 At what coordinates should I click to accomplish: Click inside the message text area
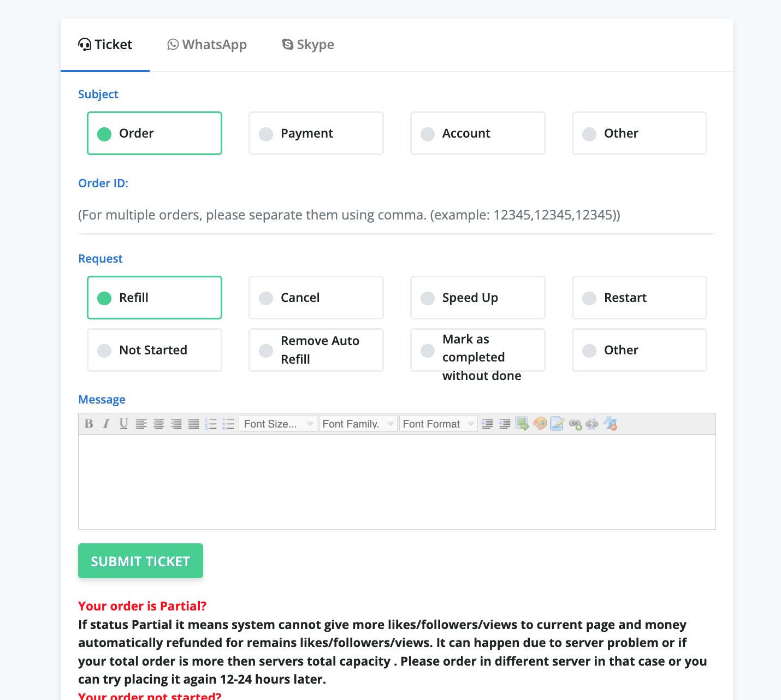coord(397,482)
